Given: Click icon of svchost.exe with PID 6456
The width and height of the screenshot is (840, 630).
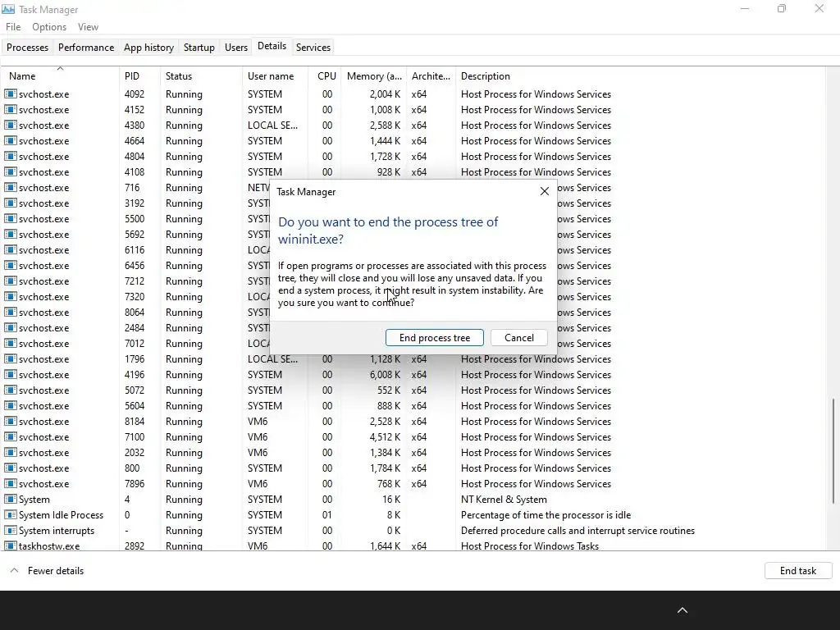Looking at the screenshot, I should [10, 265].
